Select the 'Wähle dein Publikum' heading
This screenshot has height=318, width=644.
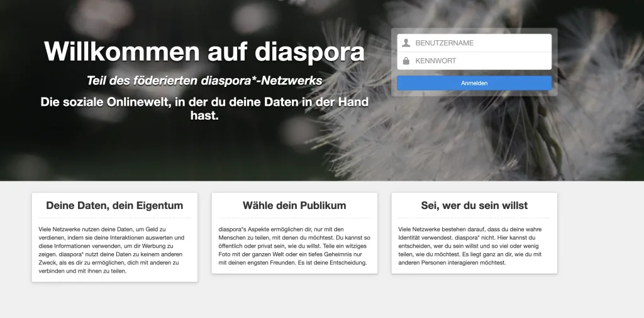294,206
